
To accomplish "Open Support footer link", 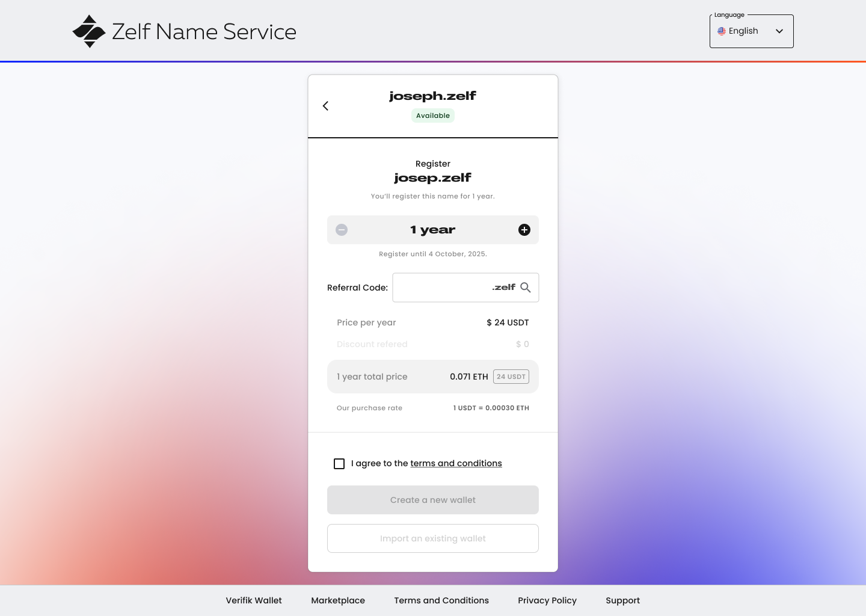I will [x=622, y=600].
